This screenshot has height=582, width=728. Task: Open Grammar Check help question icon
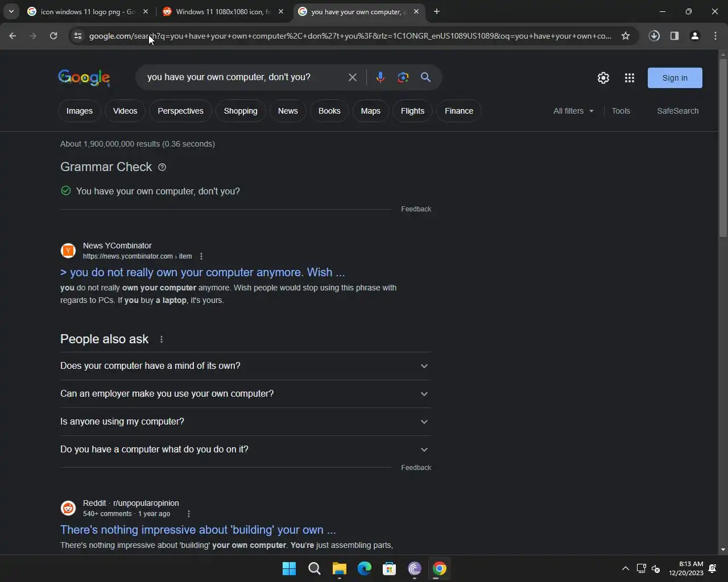pos(162,167)
